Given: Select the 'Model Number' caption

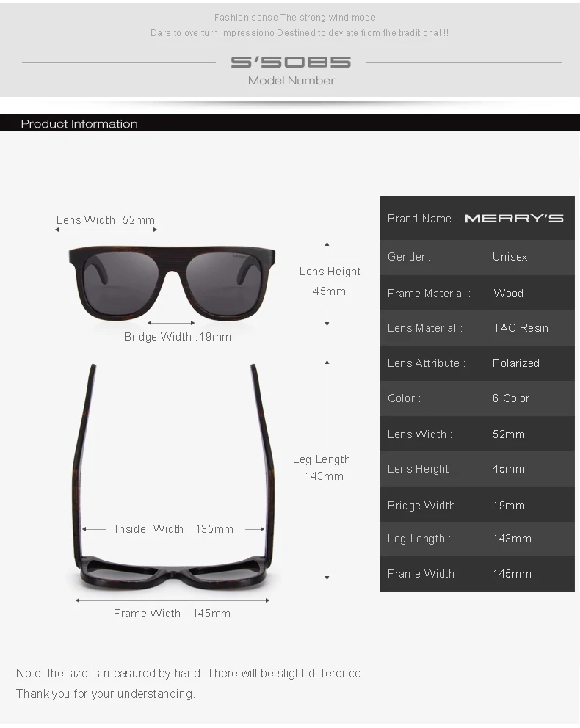Looking at the screenshot, I should pos(291,80).
